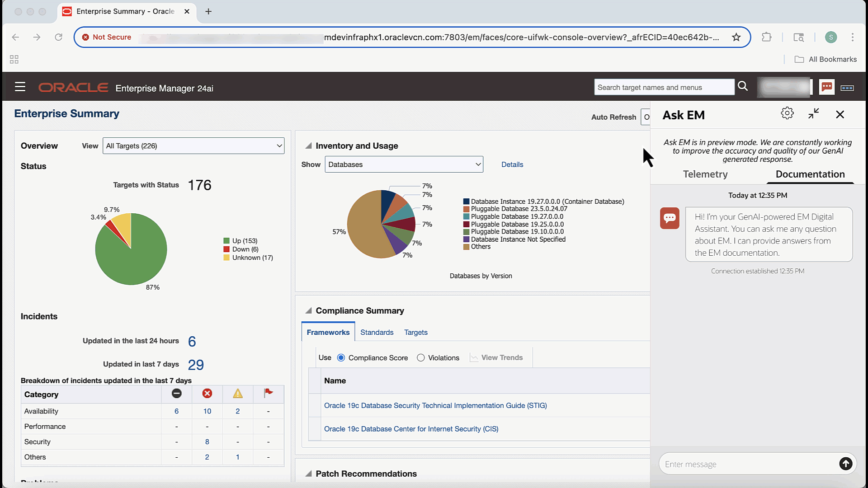Image resolution: width=868 pixels, height=488 pixels.
Task: Send message with the arrow button
Action: (845, 464)
